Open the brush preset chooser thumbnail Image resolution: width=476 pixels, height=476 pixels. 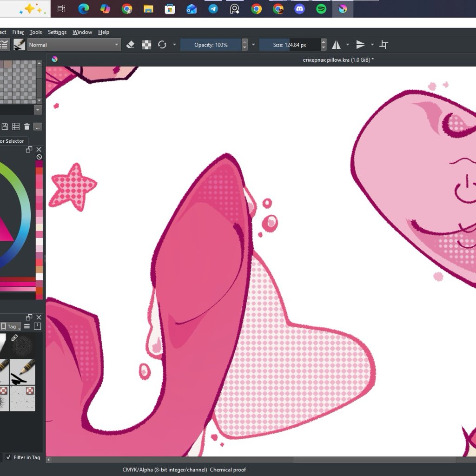point(19,45)
